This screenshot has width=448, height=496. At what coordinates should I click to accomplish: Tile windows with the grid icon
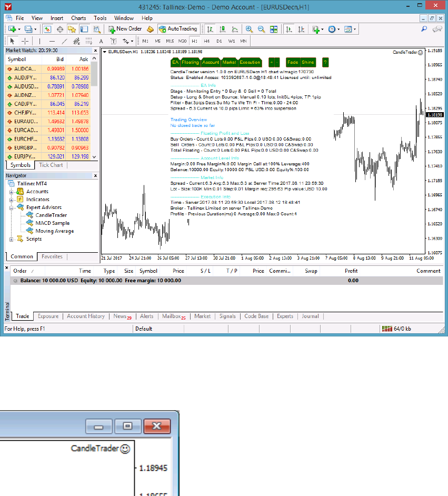point(274,29)
